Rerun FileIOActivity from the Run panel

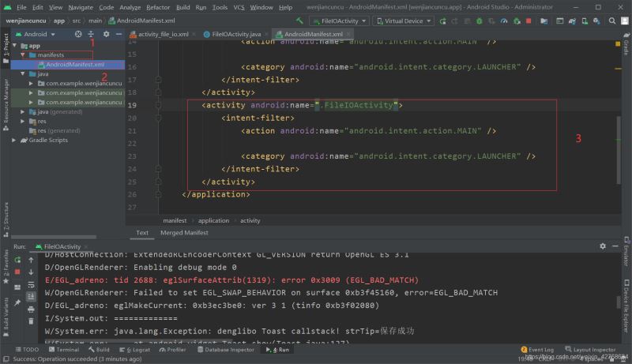pos(17,259)
